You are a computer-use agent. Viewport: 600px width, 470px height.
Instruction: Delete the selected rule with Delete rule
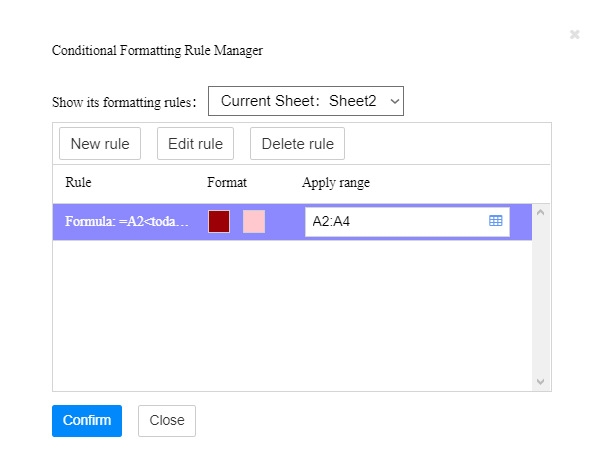[x=297, y=143]
